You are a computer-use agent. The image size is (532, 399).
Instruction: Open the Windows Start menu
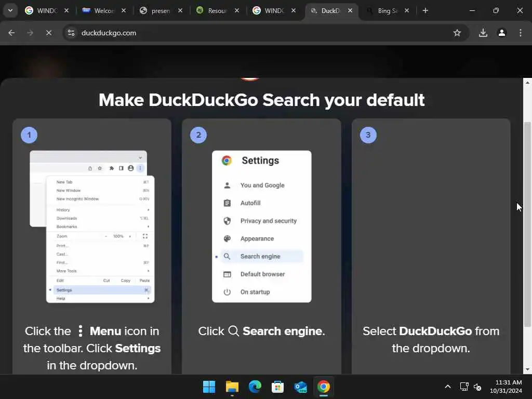pyautogui.click(x=209, y=387)
